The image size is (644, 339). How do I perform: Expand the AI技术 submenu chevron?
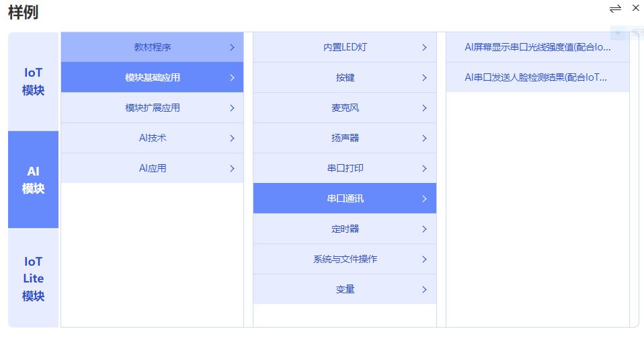(232, 139)
